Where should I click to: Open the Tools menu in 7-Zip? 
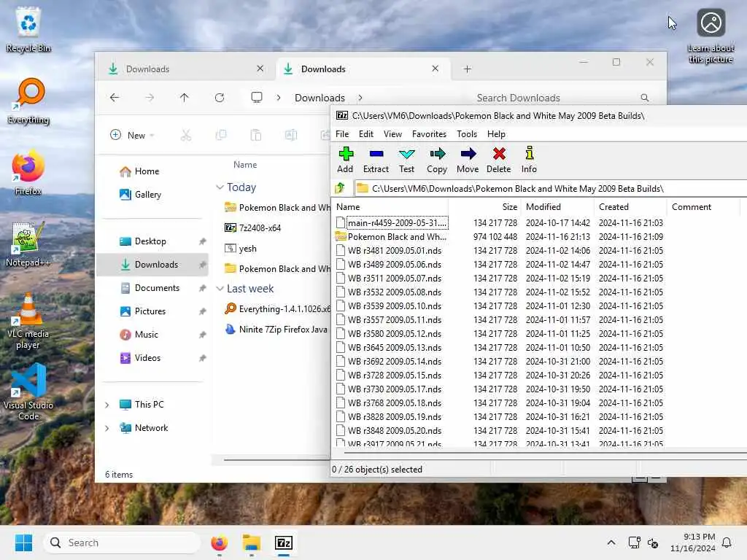tap(466, 134)
